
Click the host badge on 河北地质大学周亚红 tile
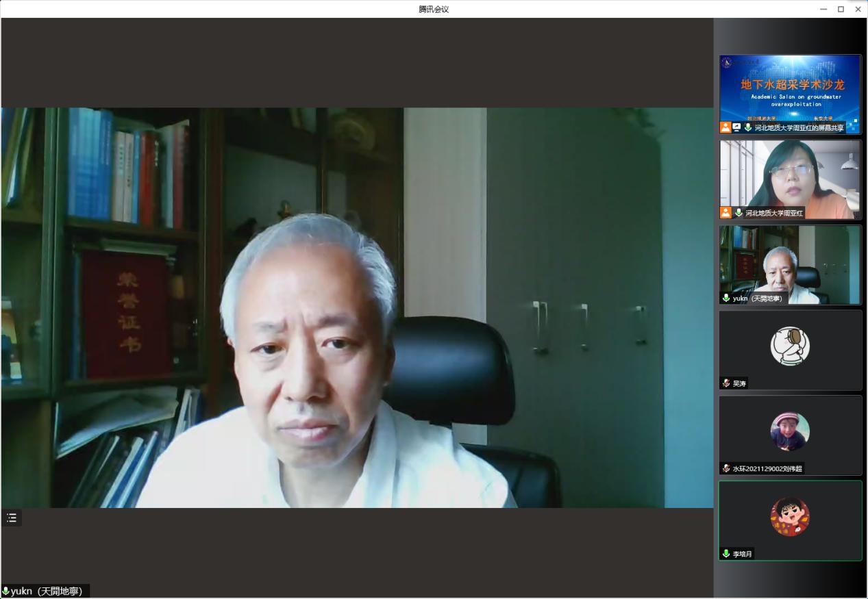pos(726,213)
